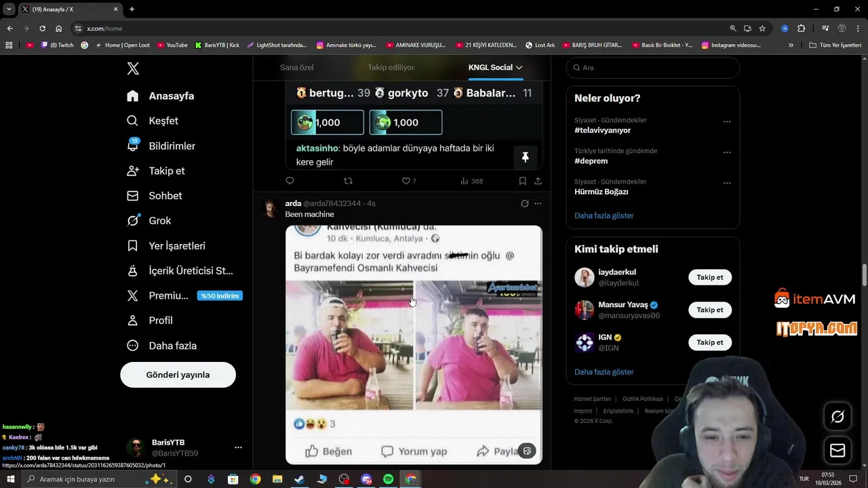Follow Mansur Yavaş
This screenshot has height=488, width=868.
coord(710,310)
